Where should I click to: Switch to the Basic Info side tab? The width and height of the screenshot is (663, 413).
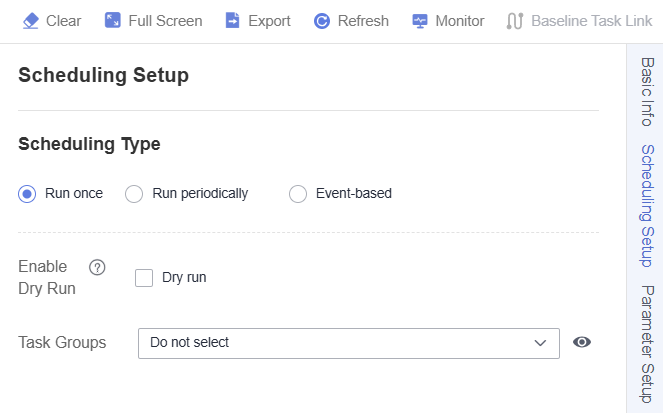click(647, 92)
